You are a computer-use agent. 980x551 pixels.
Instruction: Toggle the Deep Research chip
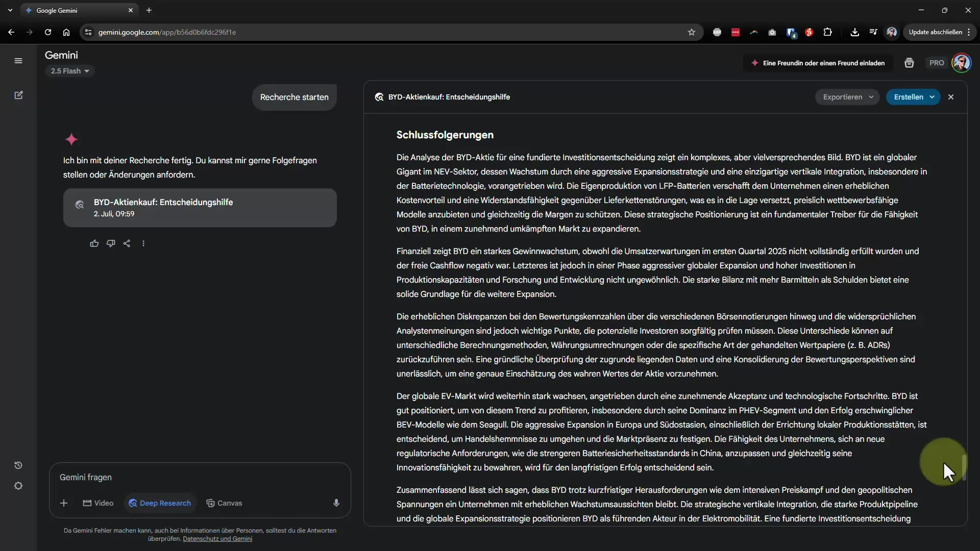pyautogui.click(x=160, y=503)
